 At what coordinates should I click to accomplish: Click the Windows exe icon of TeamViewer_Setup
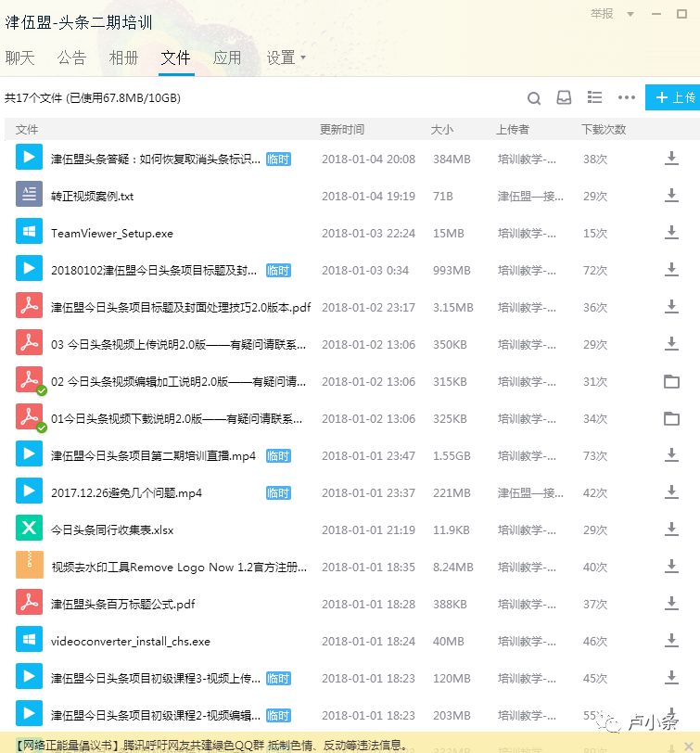[29, 231]
